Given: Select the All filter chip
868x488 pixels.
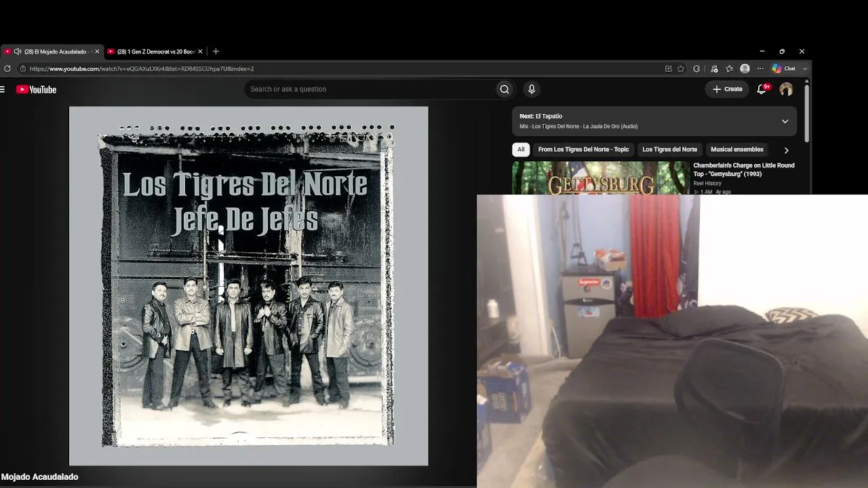Looking at the screenshot, I should [521, 149].
